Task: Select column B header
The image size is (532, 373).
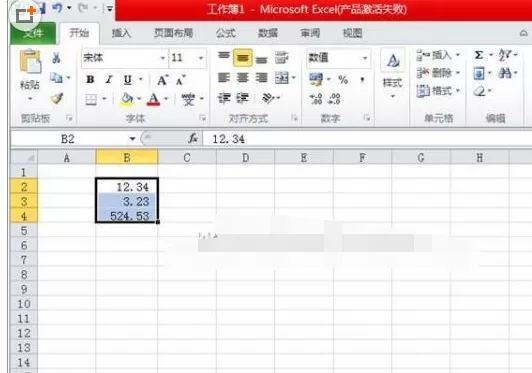Action: click(127, 157)
